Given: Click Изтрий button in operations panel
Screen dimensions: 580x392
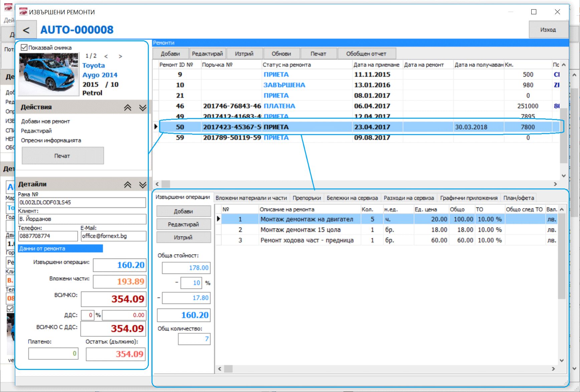Looking at the screenshot, I should [184, 237].
